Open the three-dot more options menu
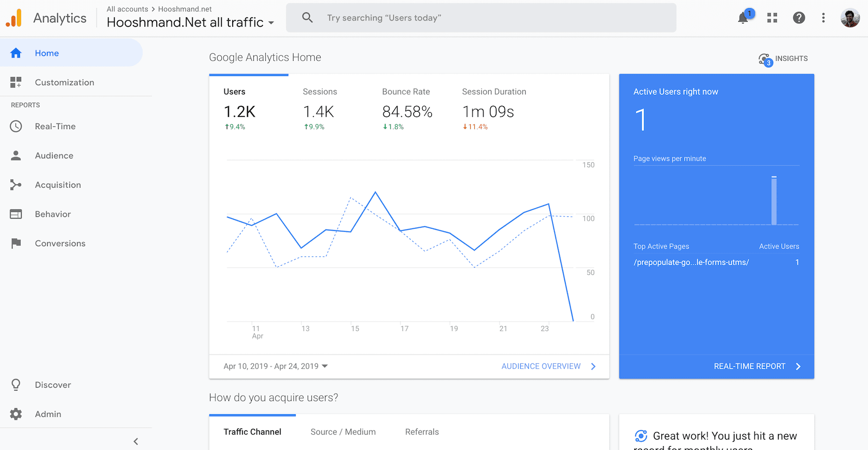Image resolution: width=868 pixels, height=450 pixels. [x=824, y=18]
